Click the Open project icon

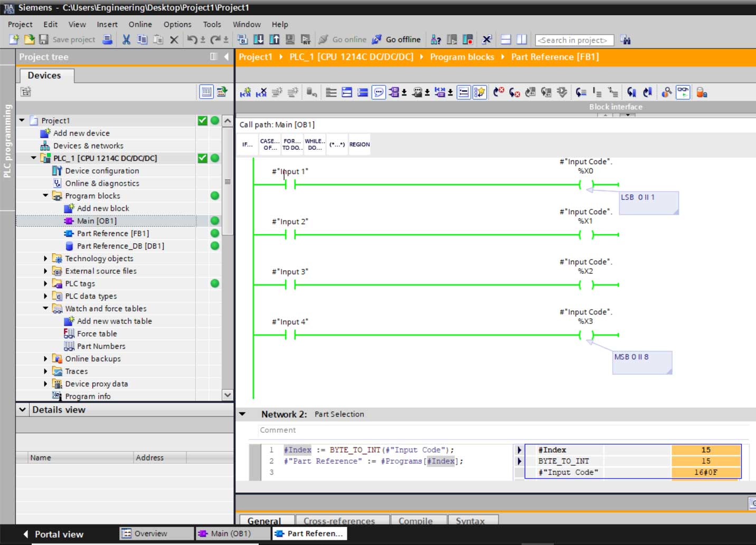(x=30, y=40)
